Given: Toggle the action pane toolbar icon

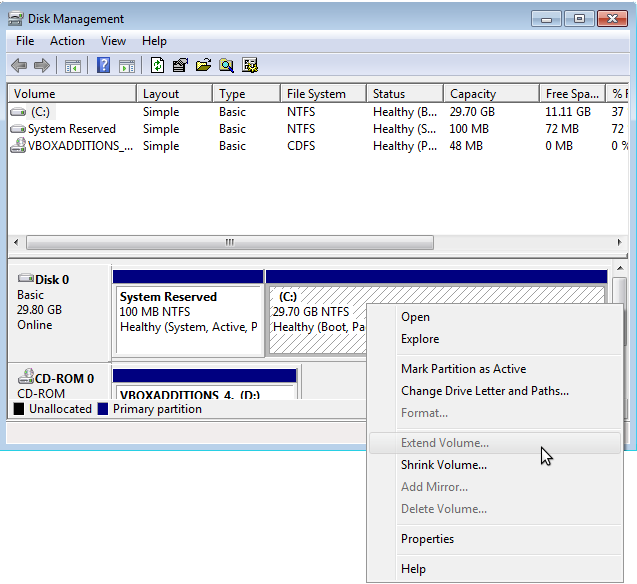Looking at the screenshot, I should click(127, 66).
